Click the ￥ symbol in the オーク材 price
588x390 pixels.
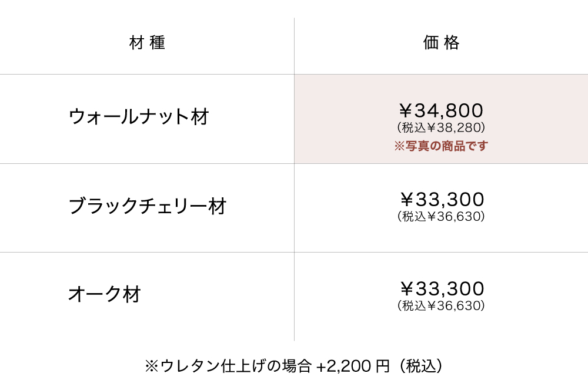(x=406, y=289)
